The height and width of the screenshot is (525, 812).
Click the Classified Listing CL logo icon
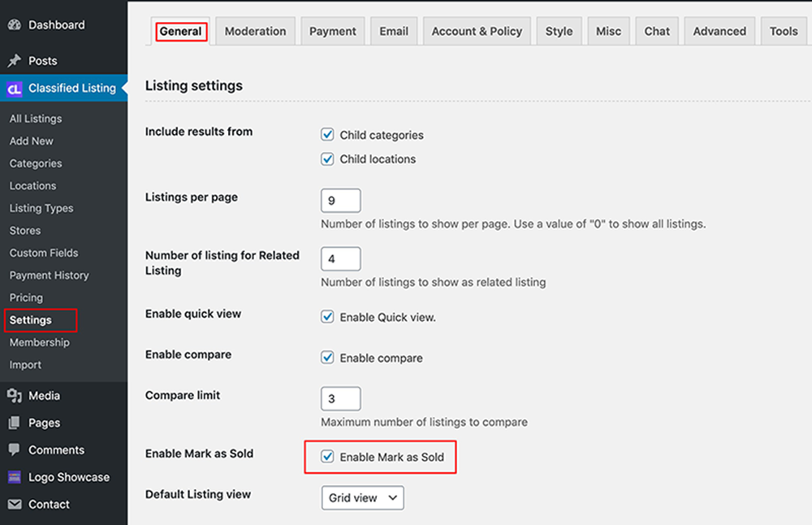pos(15,89)
